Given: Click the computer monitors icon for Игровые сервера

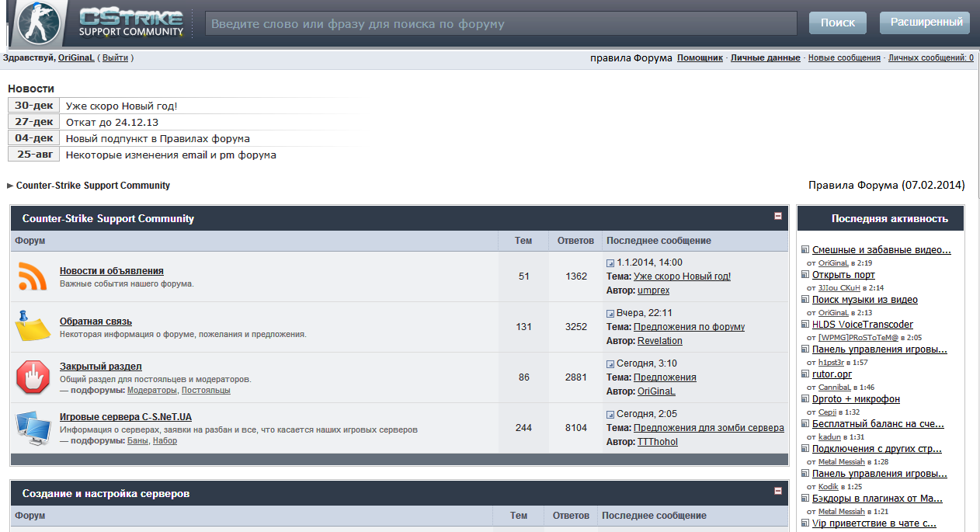Looking at the screenshot, I should point(33,428).
